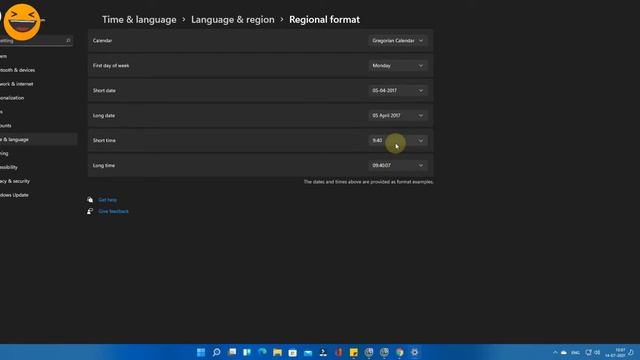Open taskbar clock and date
640x360 pixels.
(x=615, y=353)
